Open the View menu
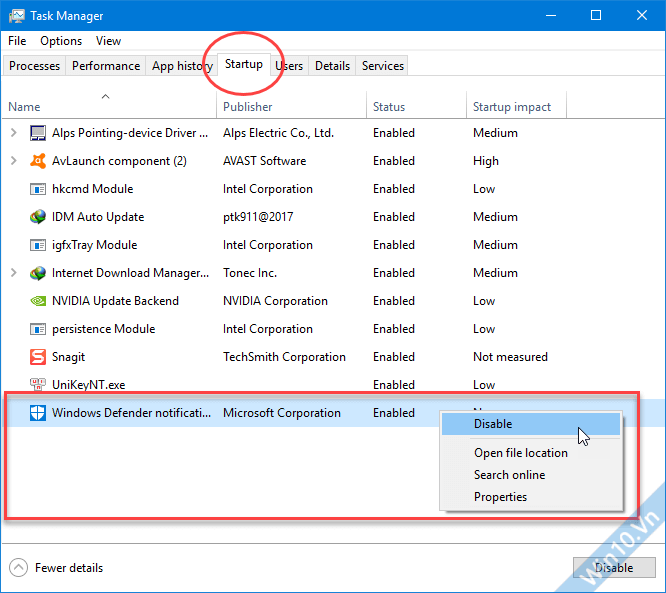The width and height of the screenshot is (666, 593). click(108, 41)
